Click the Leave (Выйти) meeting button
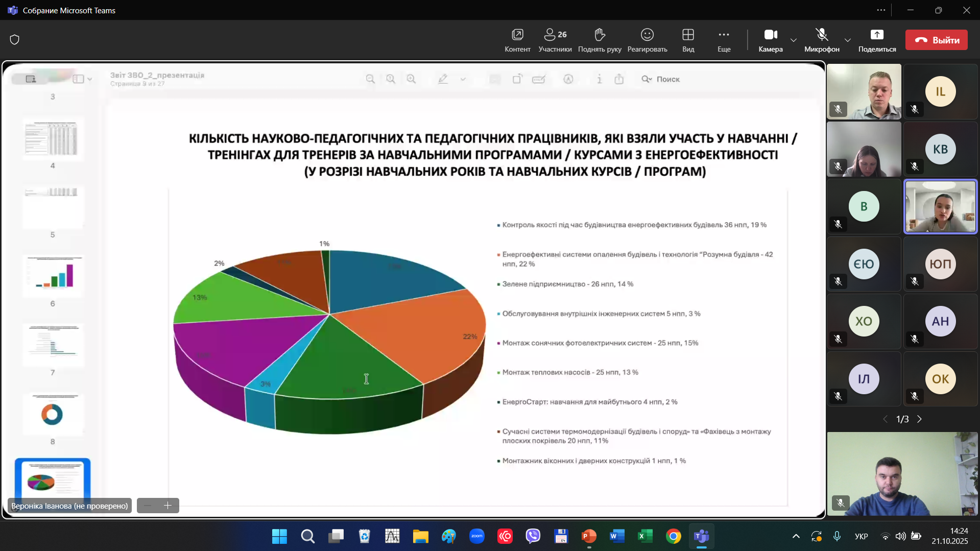 coord(936,40)
